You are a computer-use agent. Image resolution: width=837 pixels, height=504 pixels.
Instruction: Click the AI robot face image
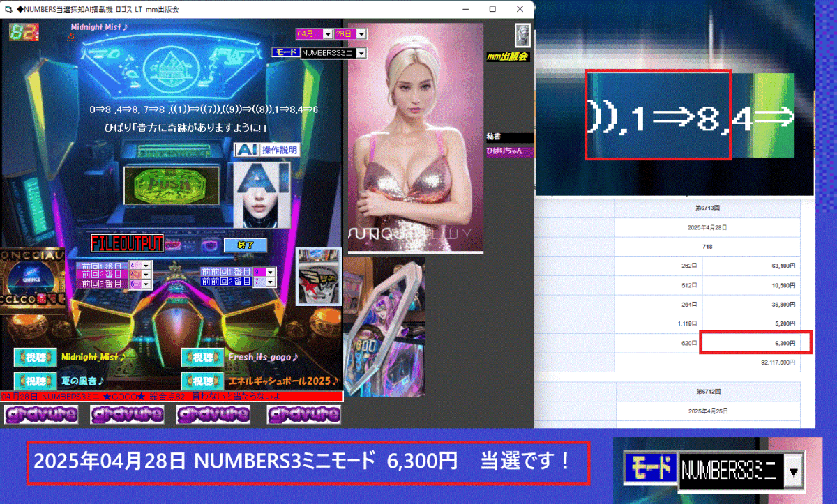(260, 195)
